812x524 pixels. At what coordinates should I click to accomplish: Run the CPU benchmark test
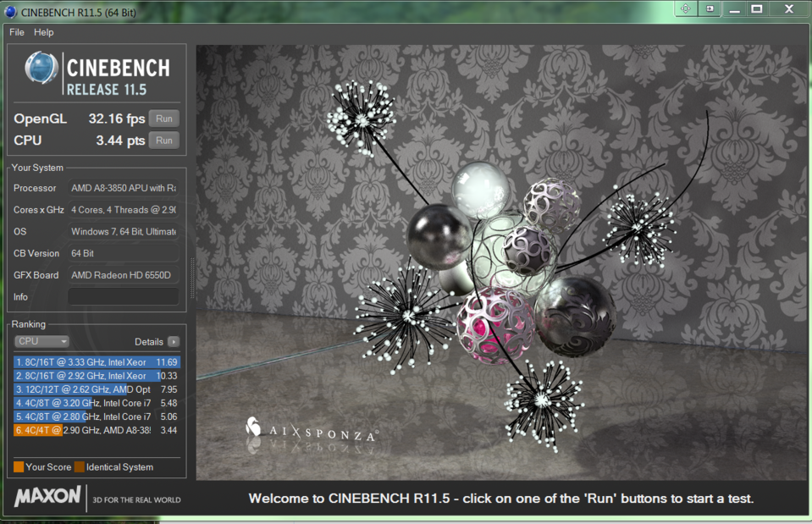tap(163, 141)
